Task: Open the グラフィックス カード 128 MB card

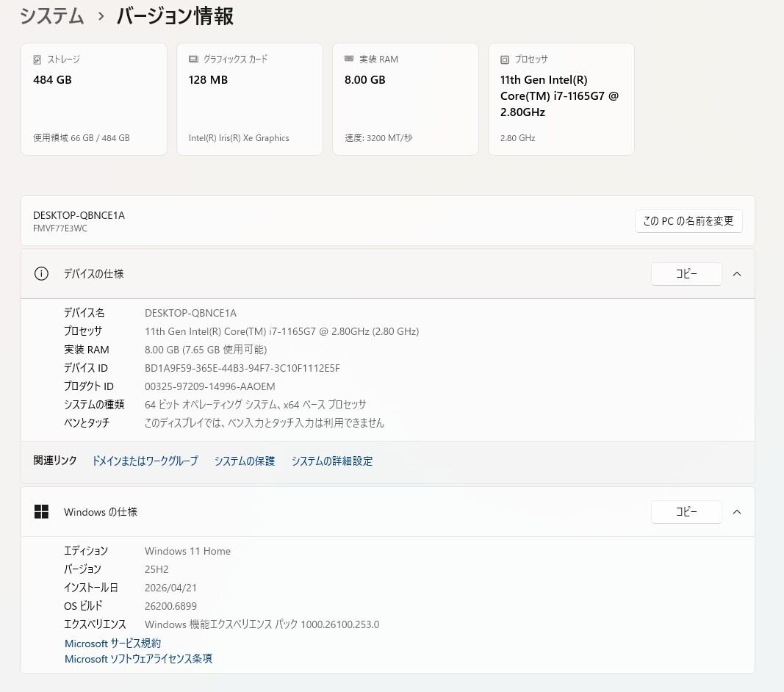Action: point(250,99)
